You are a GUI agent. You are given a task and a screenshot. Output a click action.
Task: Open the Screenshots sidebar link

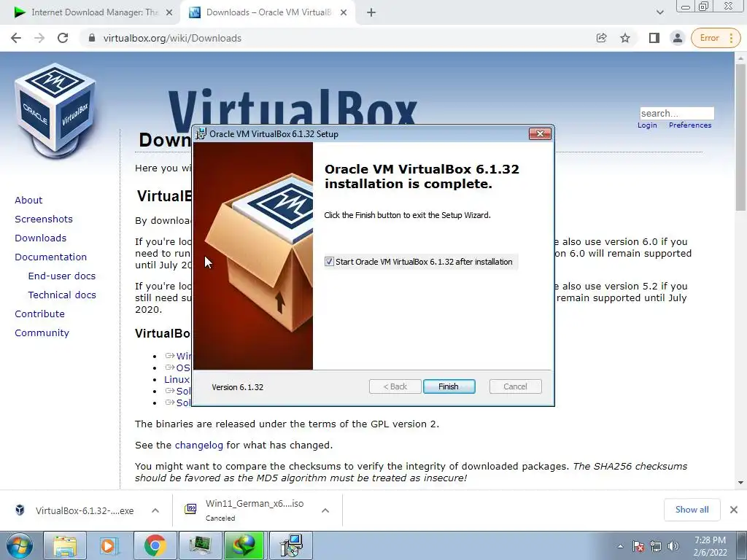click(x=44, y=219)
